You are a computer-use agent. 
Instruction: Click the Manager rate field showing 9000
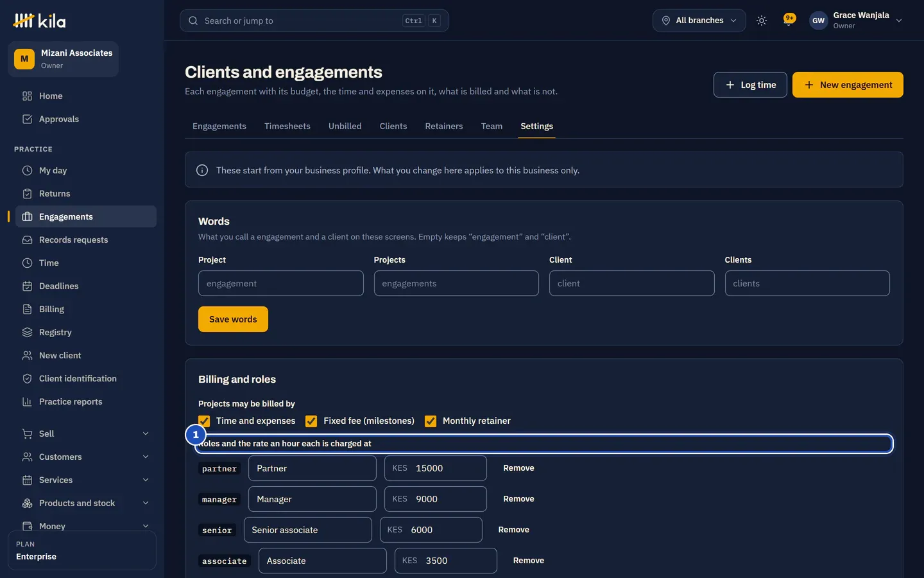pos(435,499)
